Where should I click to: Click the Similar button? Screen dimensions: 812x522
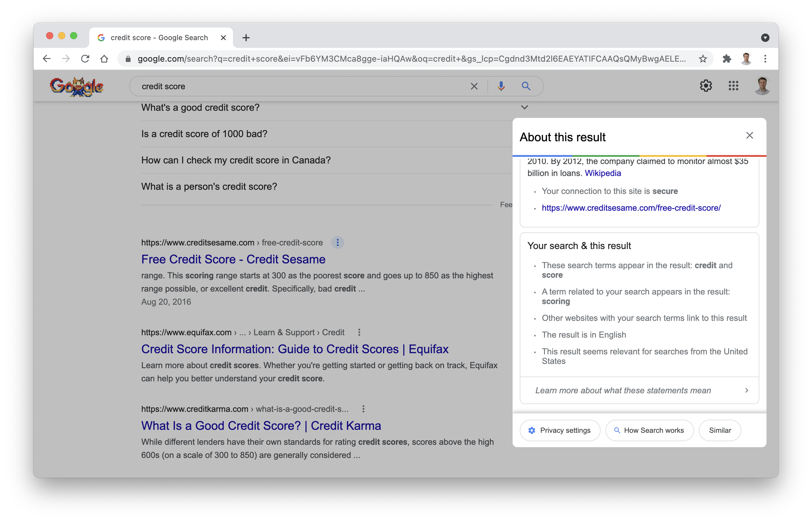click(x=720, y=430)
